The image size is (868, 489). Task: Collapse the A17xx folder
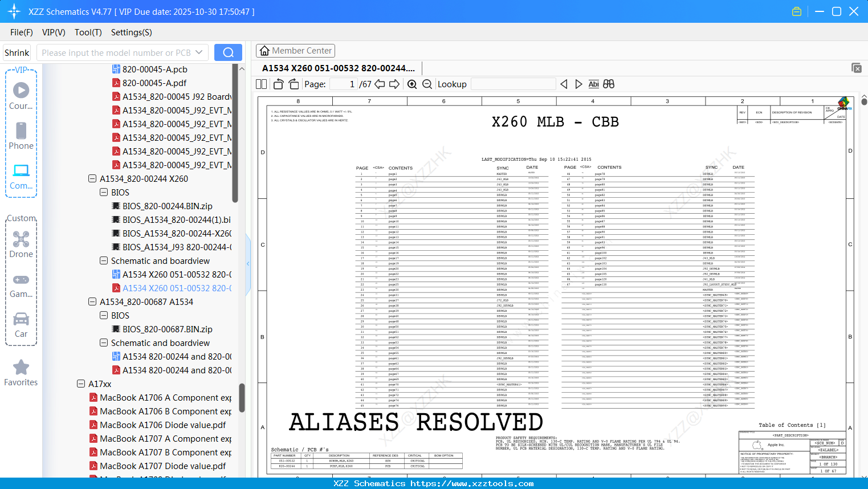pyautogui.click(x=81, y=384)
